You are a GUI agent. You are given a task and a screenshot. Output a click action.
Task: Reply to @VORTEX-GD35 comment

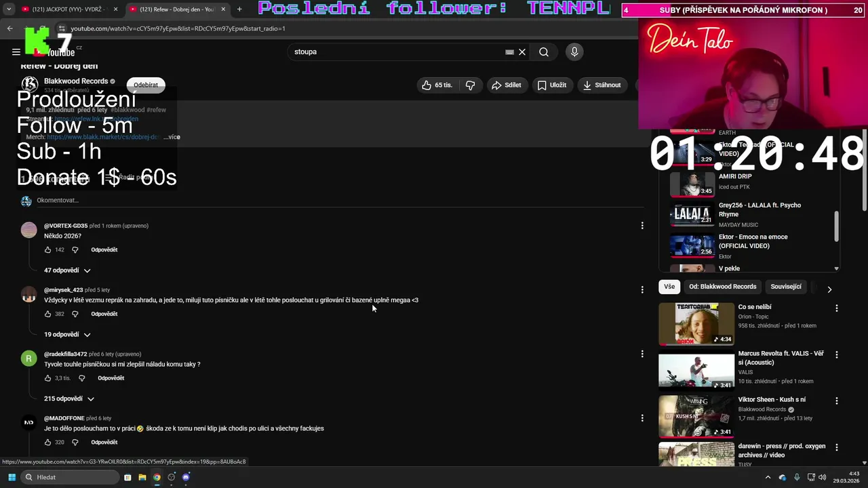point(104,249)
